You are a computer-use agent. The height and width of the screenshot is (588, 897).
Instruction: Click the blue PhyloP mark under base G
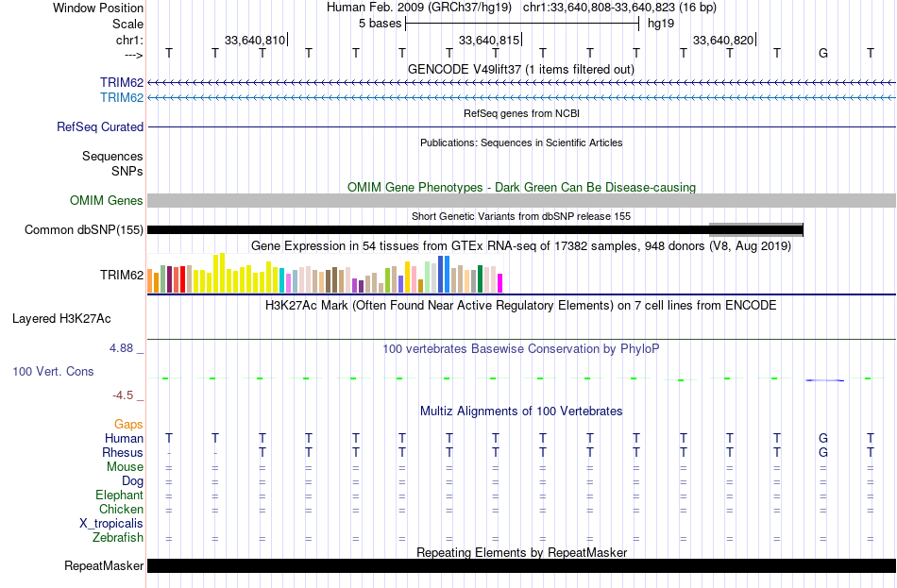pyautogui.click(x=823, y=380)
